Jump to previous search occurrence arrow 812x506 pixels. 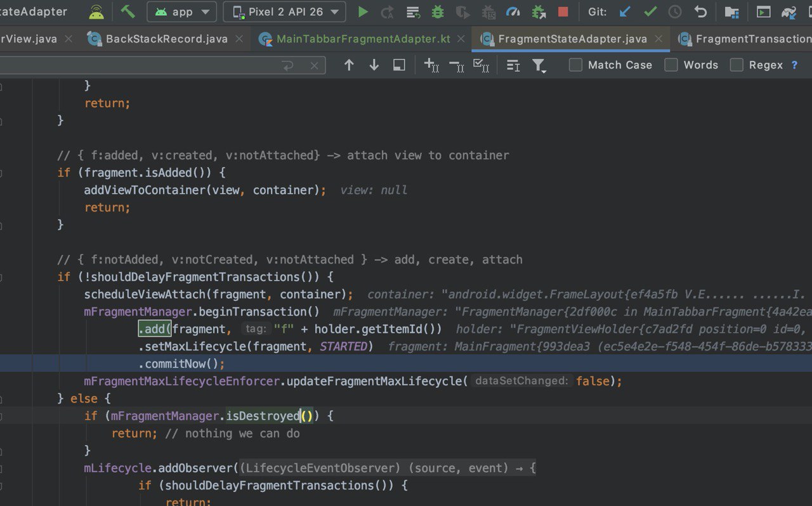point(349,65)
